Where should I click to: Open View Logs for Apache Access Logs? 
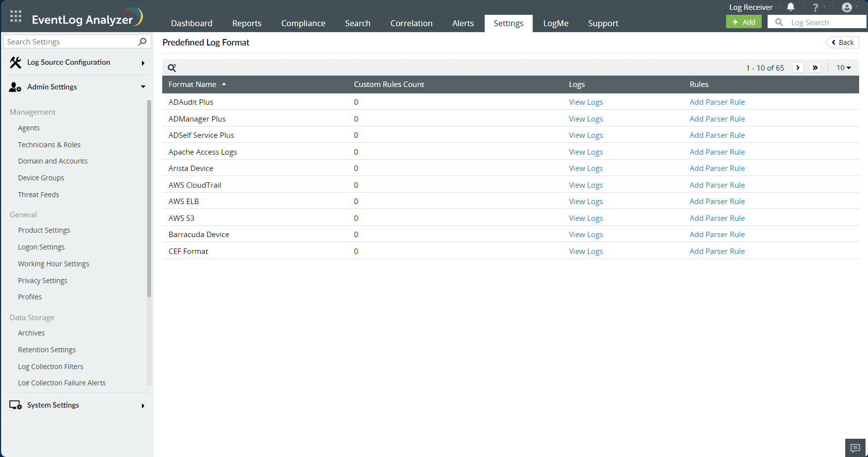(586, 152)
